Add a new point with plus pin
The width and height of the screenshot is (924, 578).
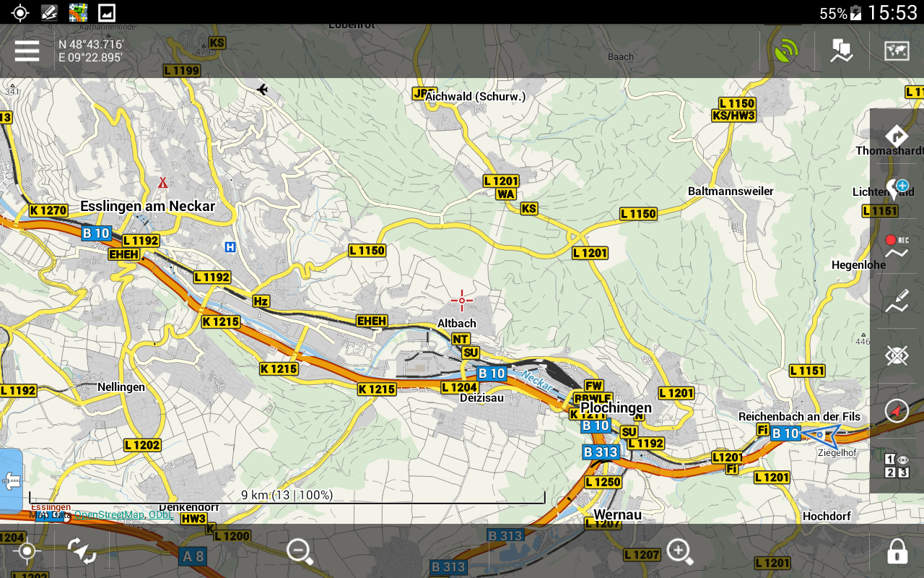[x=897, y=189]
